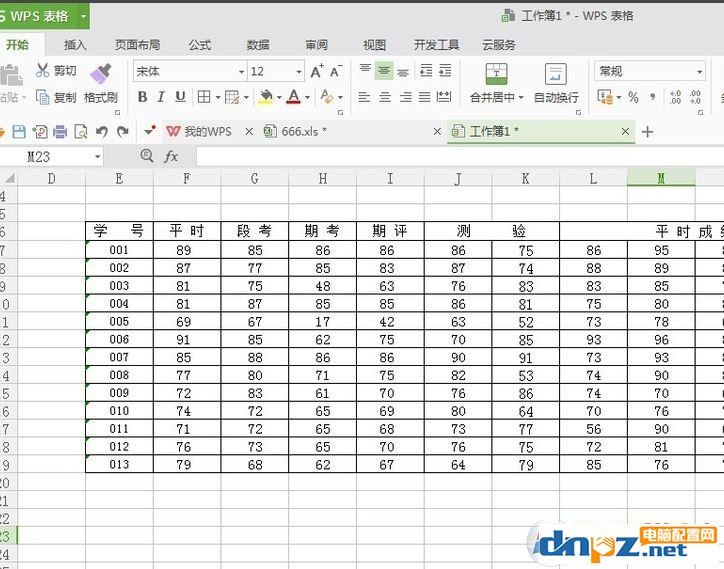The image size is (724, 569).
Task: Click the Print icon
Action: click(x=60, y=132)
